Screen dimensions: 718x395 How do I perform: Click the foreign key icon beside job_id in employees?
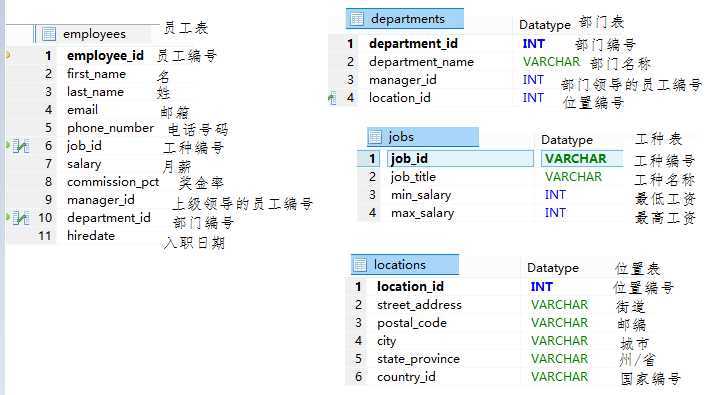coord(20,146)
